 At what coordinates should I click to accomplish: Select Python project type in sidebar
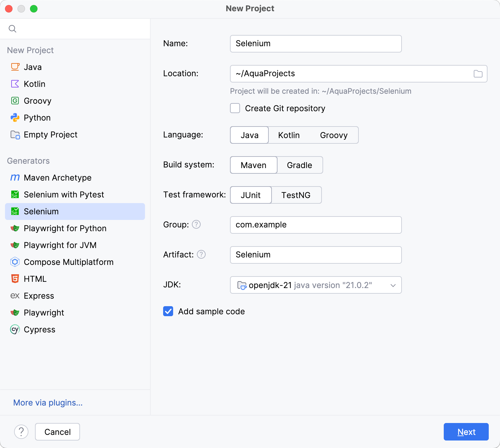tap(75, 117)
